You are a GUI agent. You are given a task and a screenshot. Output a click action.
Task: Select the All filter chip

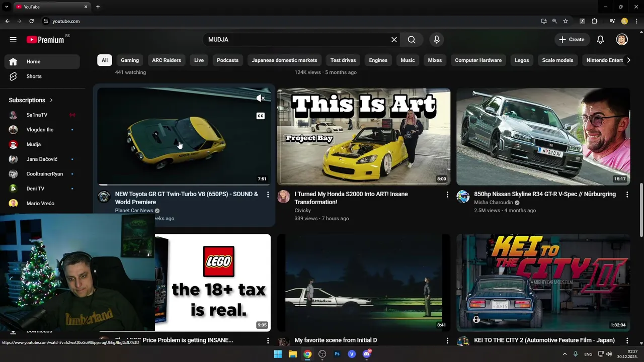[x=105, y=60]
